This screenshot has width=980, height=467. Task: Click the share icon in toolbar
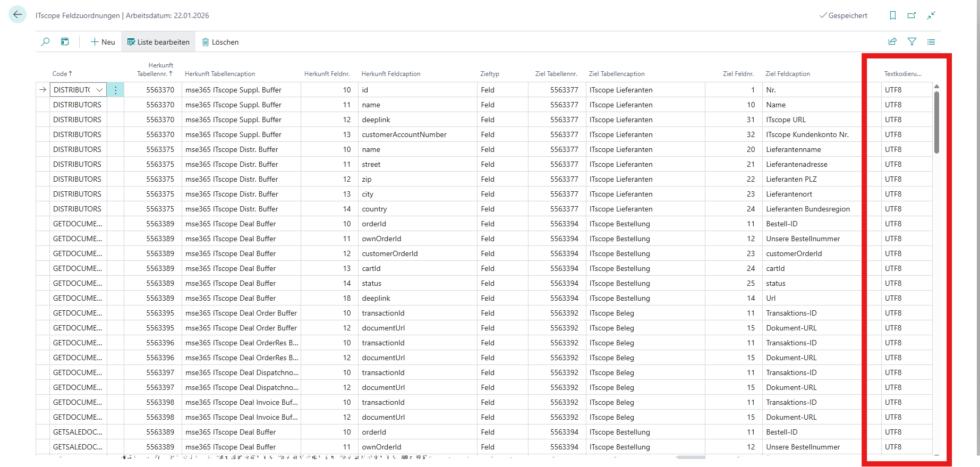(x=892, y=42)
